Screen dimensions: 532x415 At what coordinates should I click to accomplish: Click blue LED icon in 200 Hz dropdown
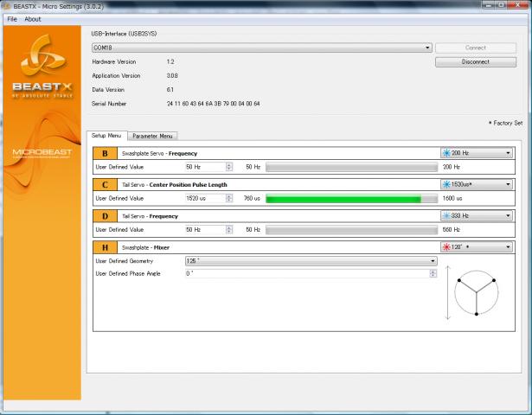pyautogui.click(x=446, y=153)
